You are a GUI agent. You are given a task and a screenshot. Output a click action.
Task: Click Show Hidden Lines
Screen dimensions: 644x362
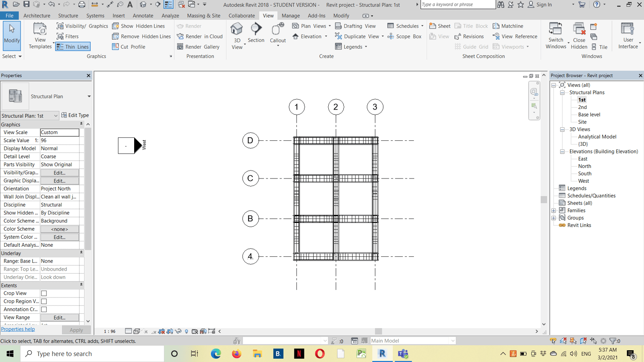pos(138,26)
